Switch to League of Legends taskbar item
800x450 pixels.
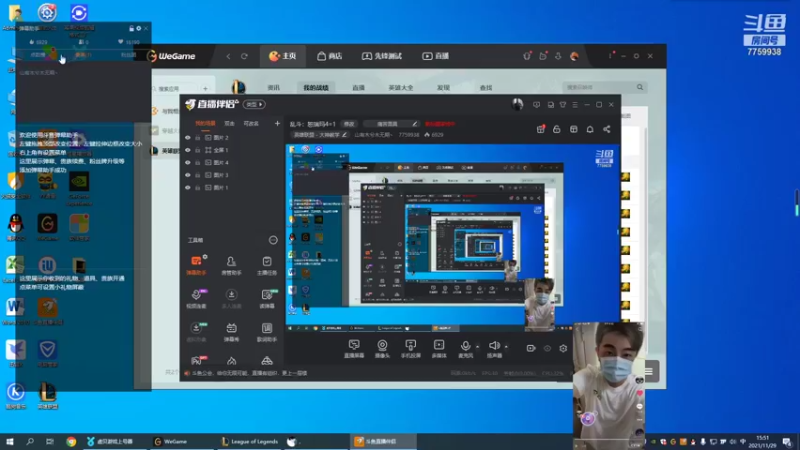(x=250, y=442)
